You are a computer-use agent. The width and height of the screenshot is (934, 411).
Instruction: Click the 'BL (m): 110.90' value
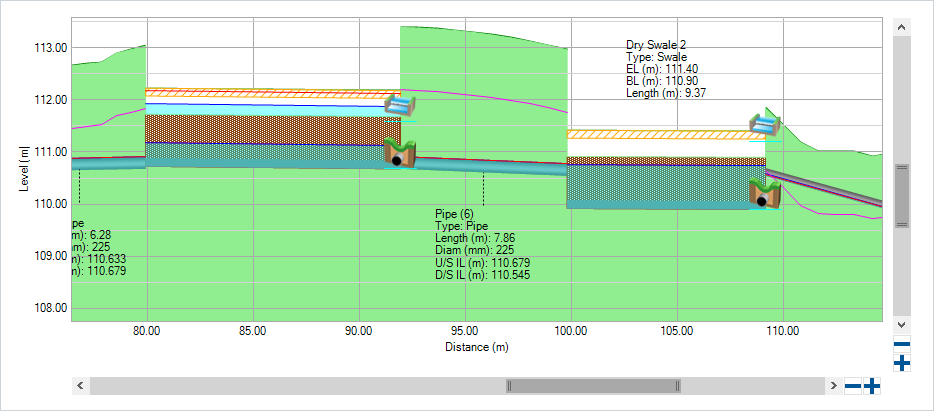coord(662,81)
